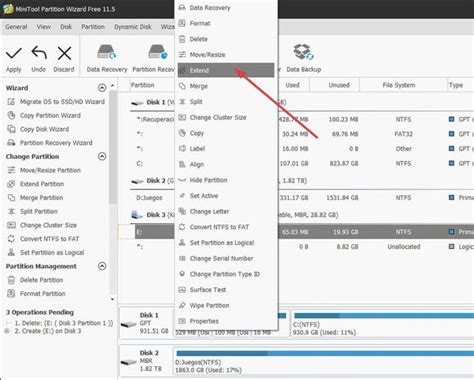Choose Change Partition Type ID in the context menu
Viewport: 474px width, 380px height.
point(226,274)
